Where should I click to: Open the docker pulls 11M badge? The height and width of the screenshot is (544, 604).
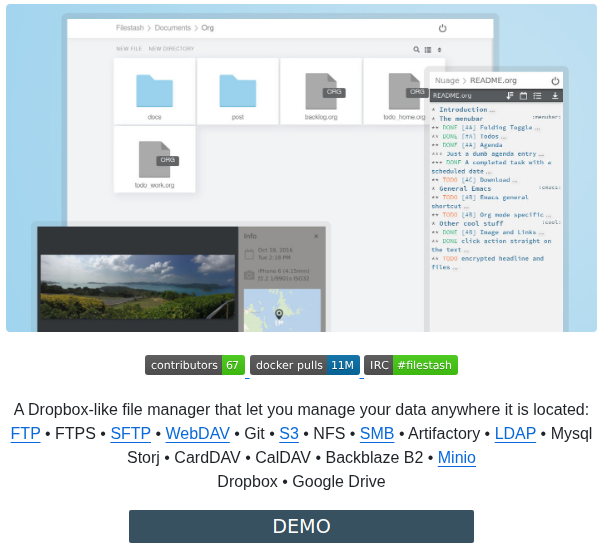305,365
